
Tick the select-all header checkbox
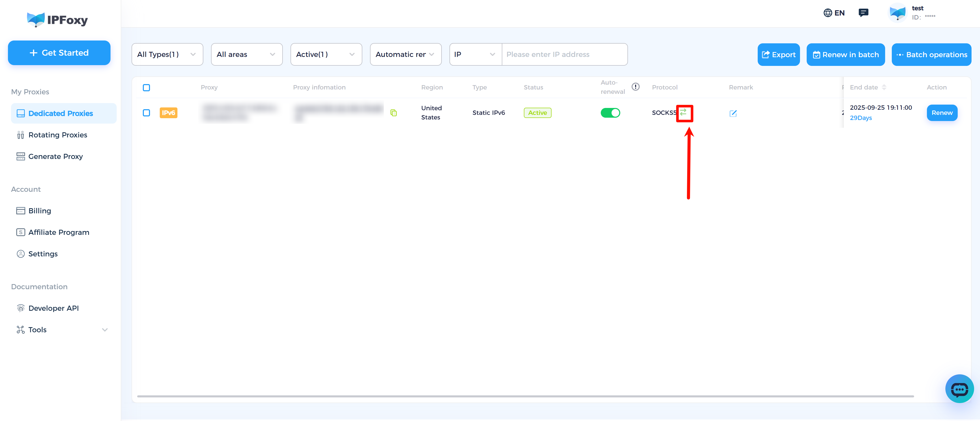[146, 88]
